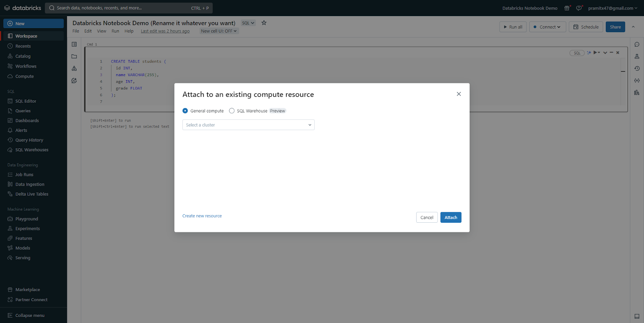Click Collapse menu at sidebar bottom

point(33,315)
